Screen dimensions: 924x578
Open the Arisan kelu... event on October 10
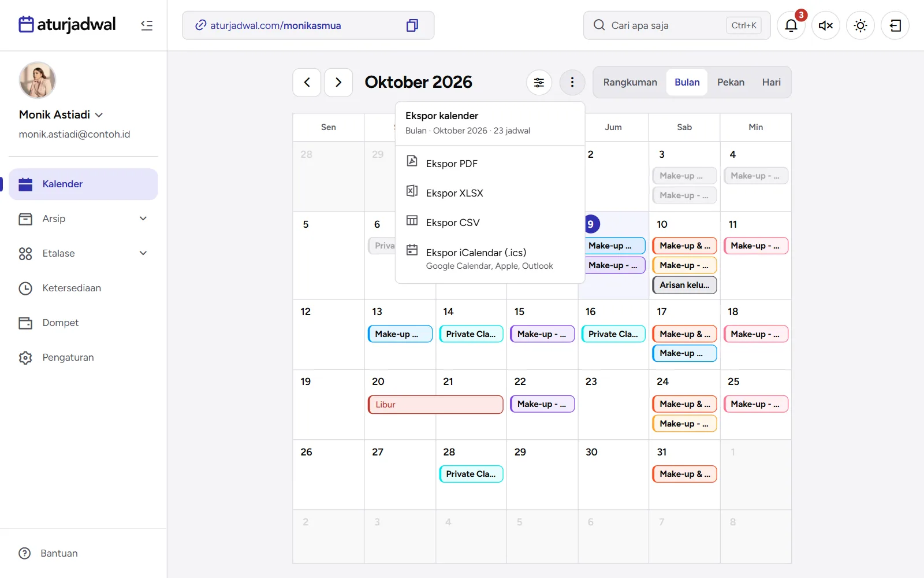pos(684,285)
